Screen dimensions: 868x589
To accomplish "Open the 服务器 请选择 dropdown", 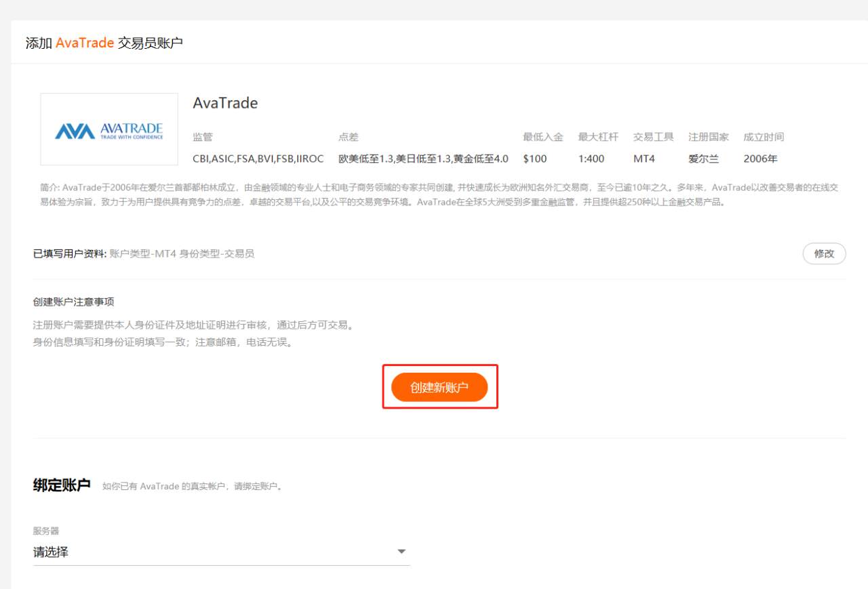I will pos(222,552).
